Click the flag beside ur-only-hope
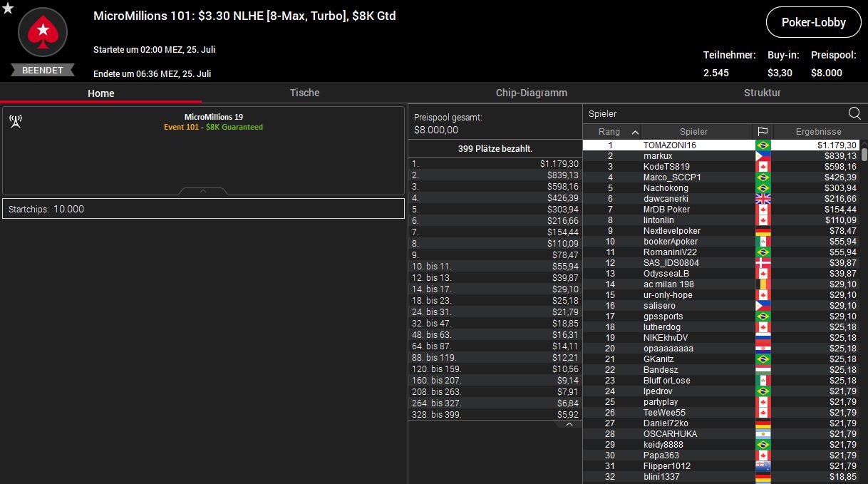This screenshot has width=868, height=484. (x=763, y=295)
